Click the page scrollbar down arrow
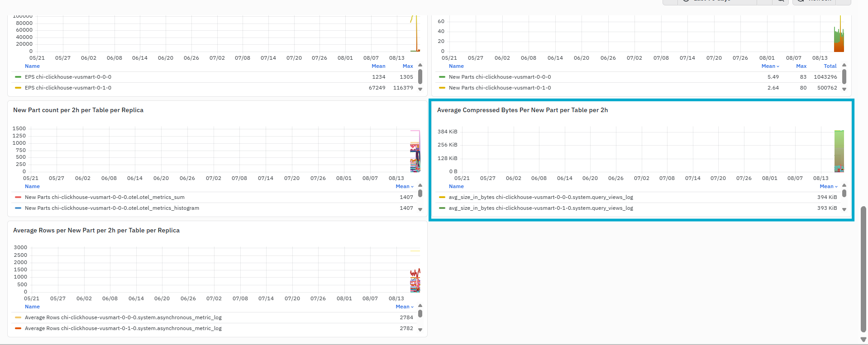The width and height of the screenshot is (868, 345). [863, 339]
